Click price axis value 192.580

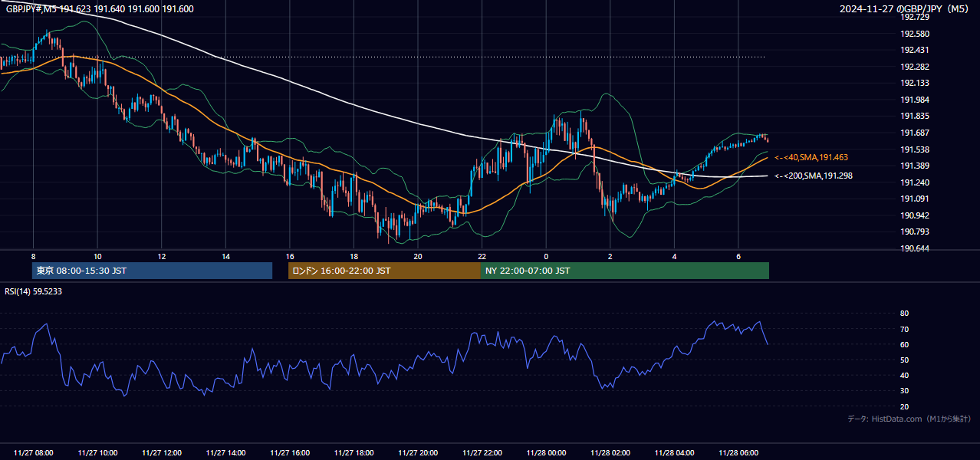[915, 34]
